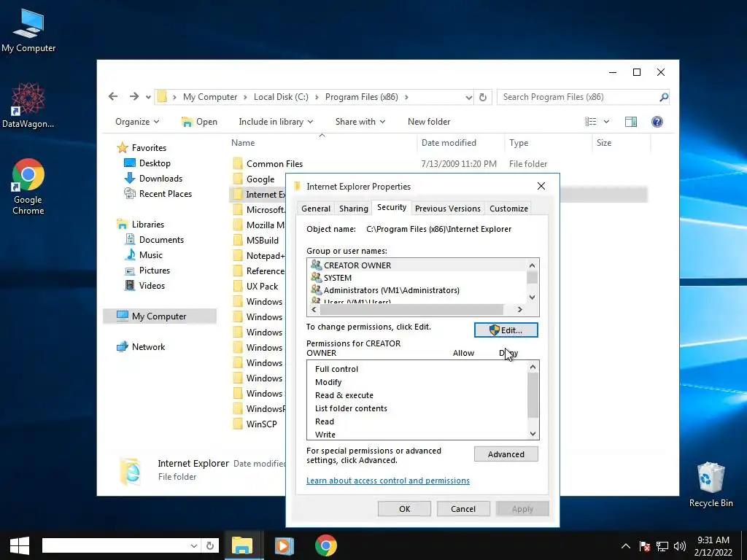
Task: Switch to the Security tab
Action: [x=392, y=207]
